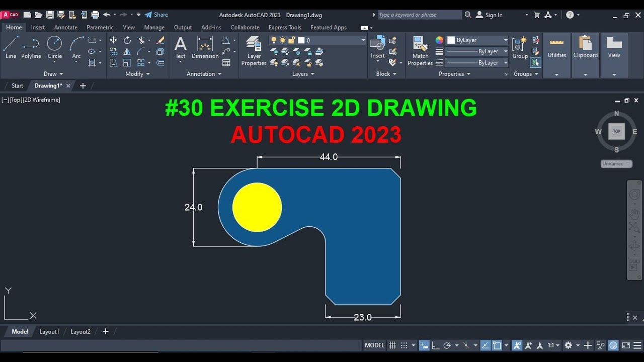Click the Stretch tool icon

[113, 63]
